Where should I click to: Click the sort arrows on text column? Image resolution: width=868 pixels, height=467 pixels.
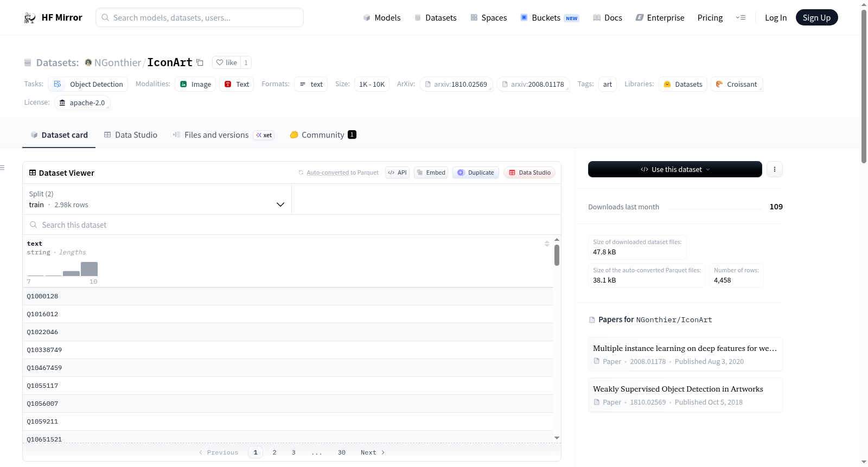pyautogui.click(x=547, y=244)
